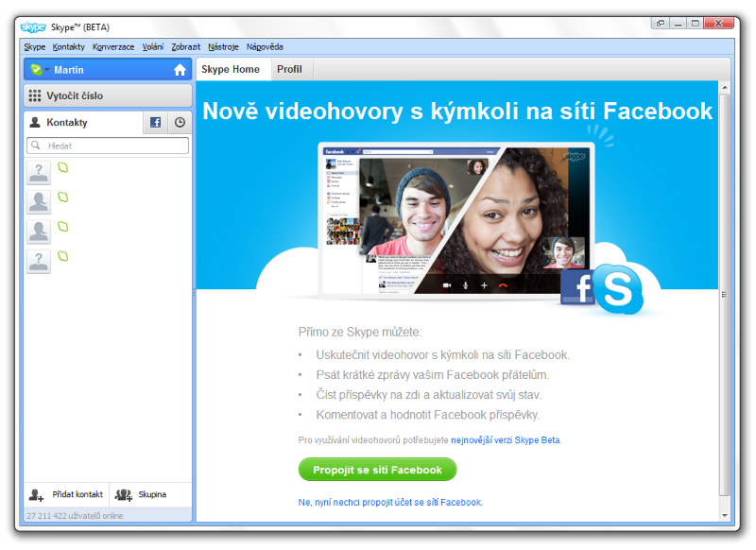Open the Facebook contacts tab icon
Image resolution: width=756 pixels, height=550 pixels.
point(155,123)
